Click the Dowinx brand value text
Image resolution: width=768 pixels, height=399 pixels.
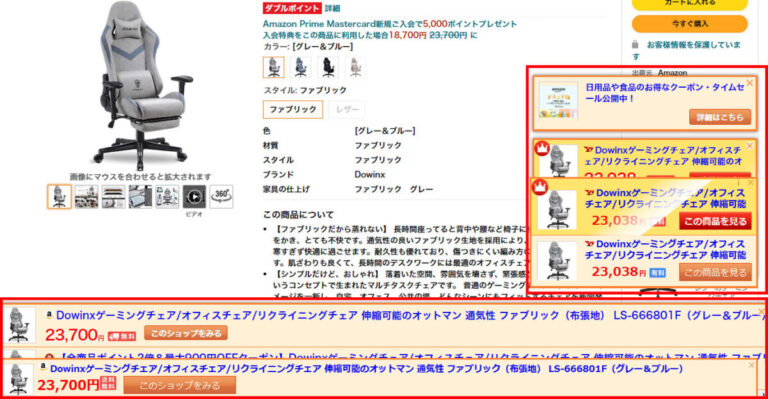pos(370,175)
